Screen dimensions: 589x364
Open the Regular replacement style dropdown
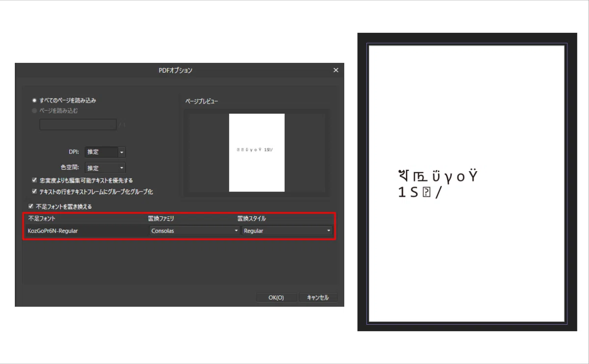coord(287,231)
